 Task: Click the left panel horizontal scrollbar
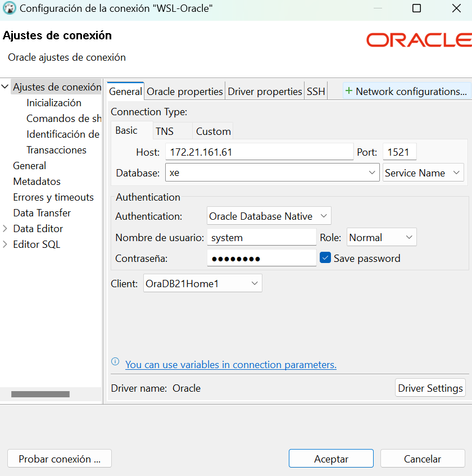tap(40, 394)
